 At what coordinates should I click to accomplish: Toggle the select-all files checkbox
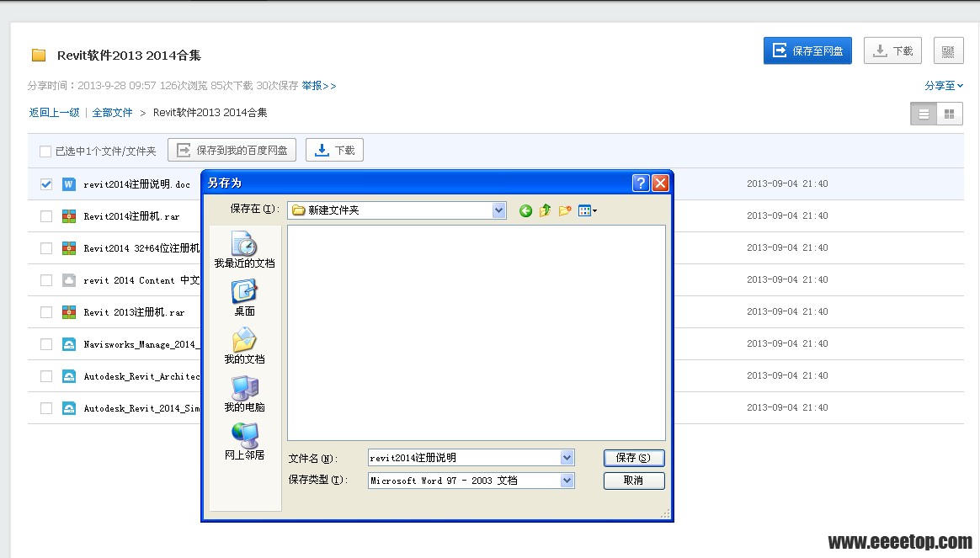pos(45,151)
